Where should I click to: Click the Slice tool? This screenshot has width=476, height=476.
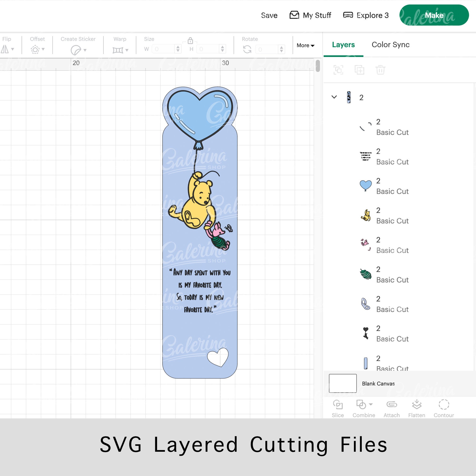(338, 408)
